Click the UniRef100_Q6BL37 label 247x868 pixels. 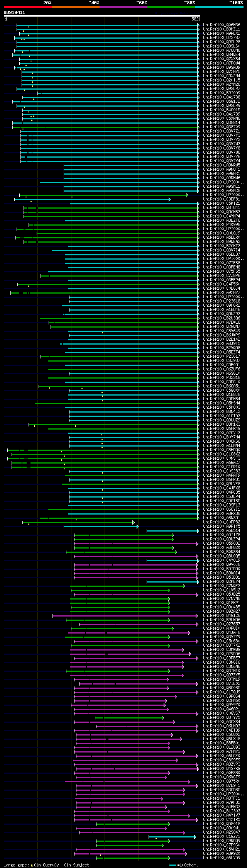pos(222,254)
